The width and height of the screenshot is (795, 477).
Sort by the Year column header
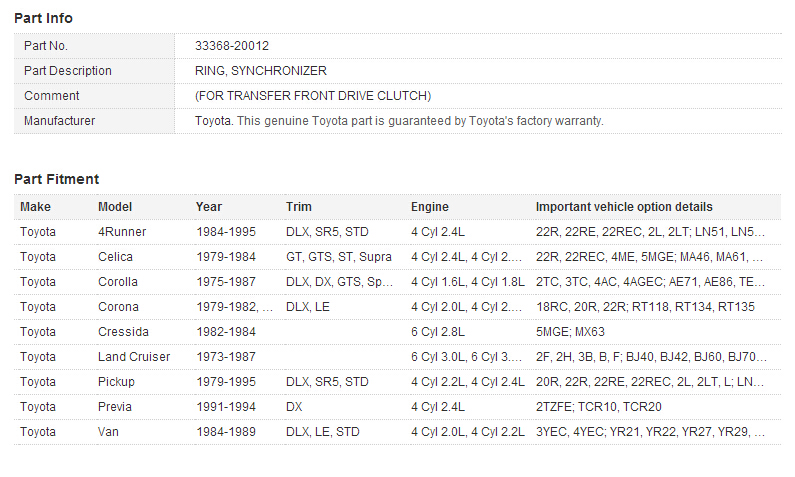[x=209, y=207]
